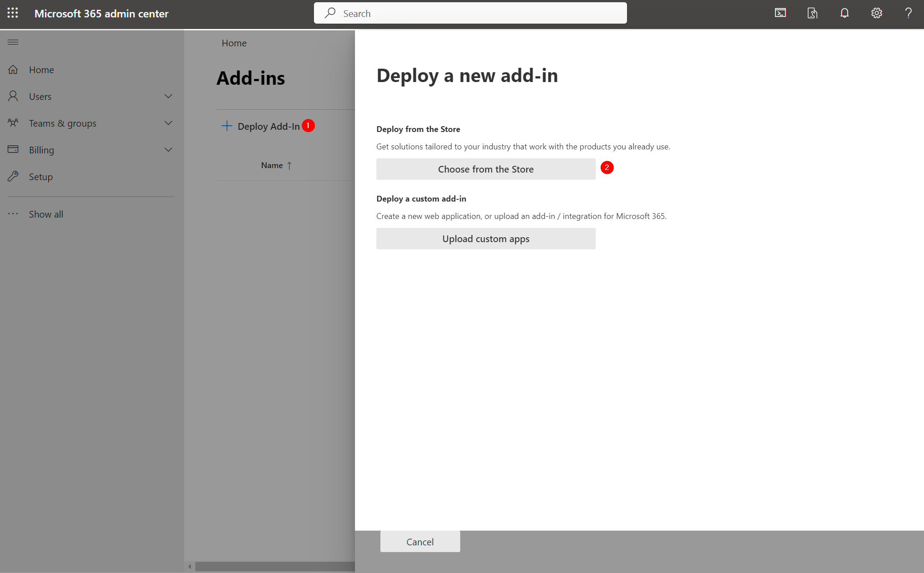Expand the Billing section
The width and height of the screenshot is (924, 573).
[x=168, y=149]
